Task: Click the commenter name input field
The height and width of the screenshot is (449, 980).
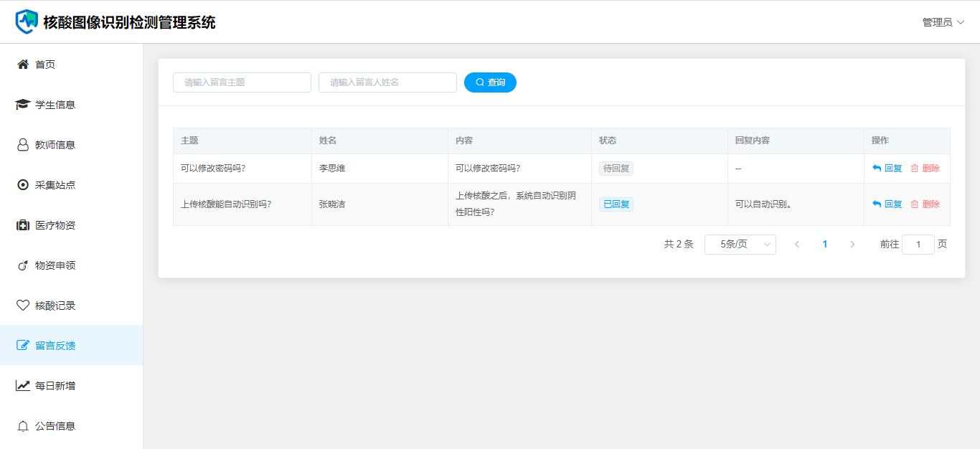Action: (x=387, y=82)
